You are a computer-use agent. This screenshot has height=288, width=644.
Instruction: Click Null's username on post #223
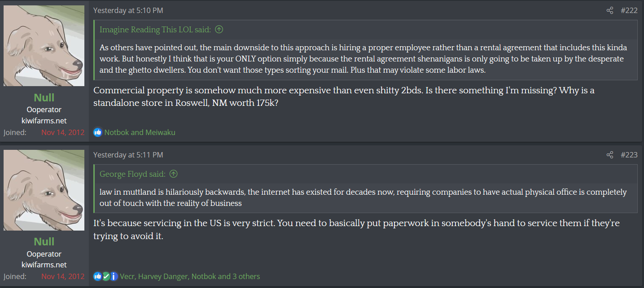pos(44,241)
